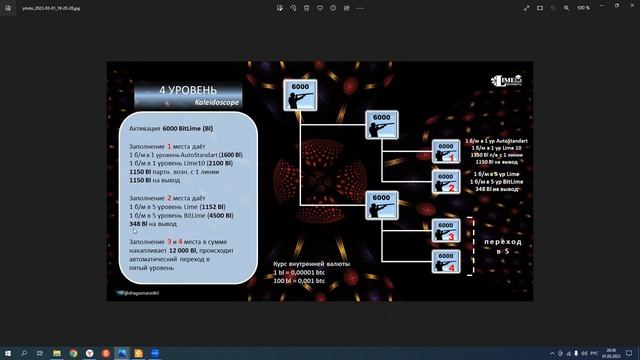The image size is (640, 360).
Task: Launch Google Chrome from taskbar
Action: [x=73, y=353]
